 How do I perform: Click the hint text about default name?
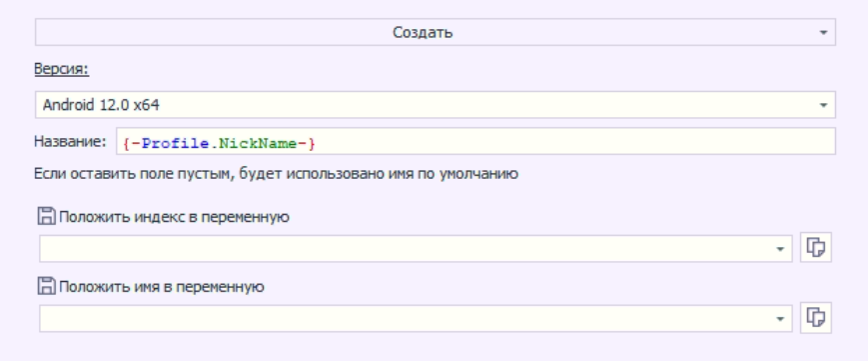(x=277, y=174)
